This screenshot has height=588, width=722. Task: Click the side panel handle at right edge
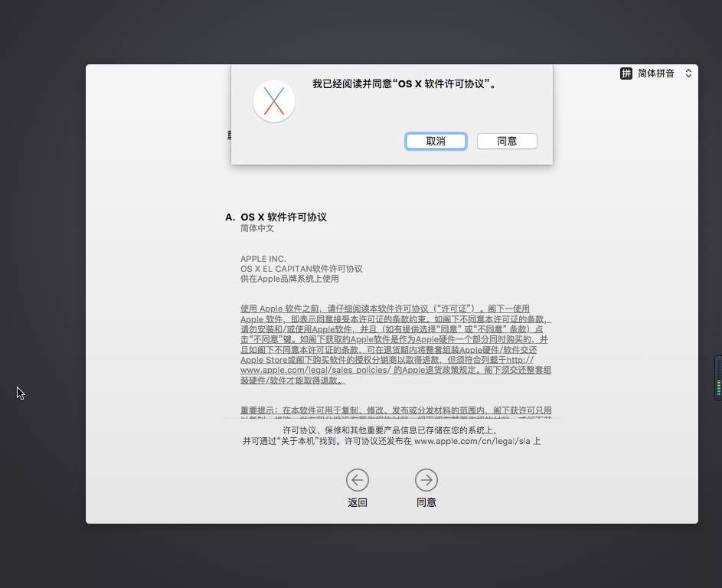[x=718, y=377]
